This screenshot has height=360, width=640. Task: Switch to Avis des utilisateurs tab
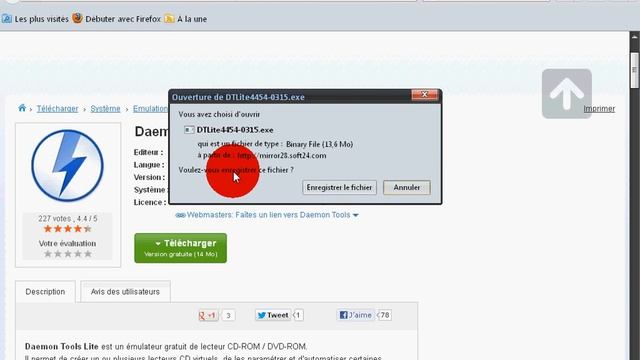pyautogui.click(x=125, y=292)
